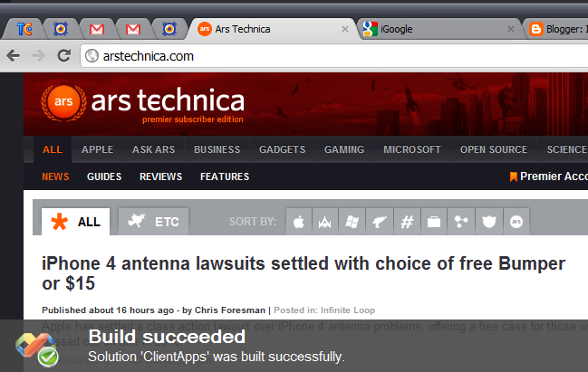The image size is (588, 372).
Task: Switch to the TC pinned tab
Action: (x=24, y=29)
